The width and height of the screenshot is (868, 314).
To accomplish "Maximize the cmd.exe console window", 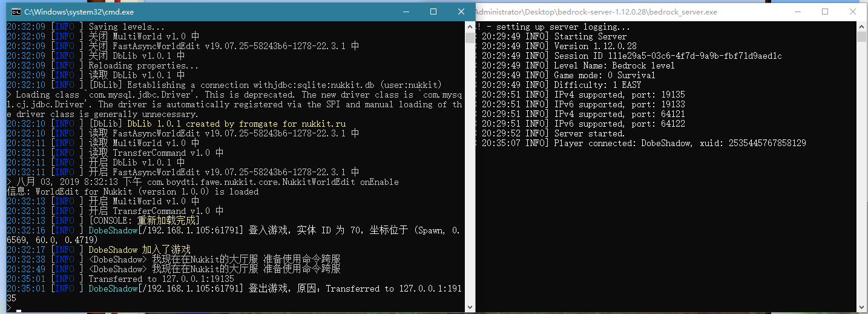I will click(433, 12).
